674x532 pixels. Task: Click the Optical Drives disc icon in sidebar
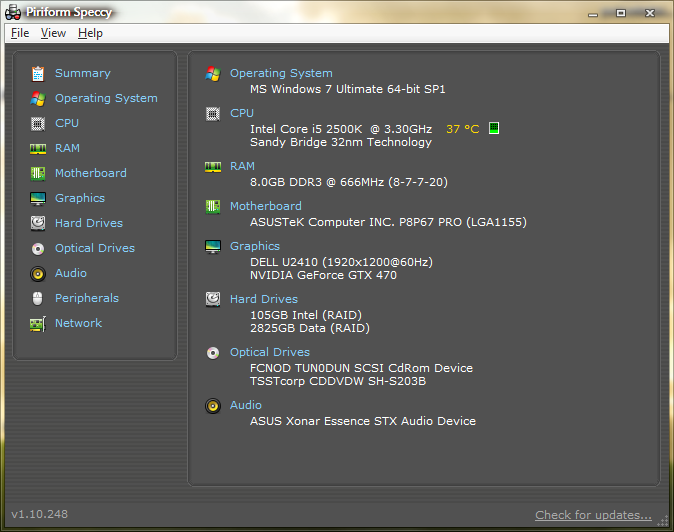pyautogui.click(x=38, y=249)
